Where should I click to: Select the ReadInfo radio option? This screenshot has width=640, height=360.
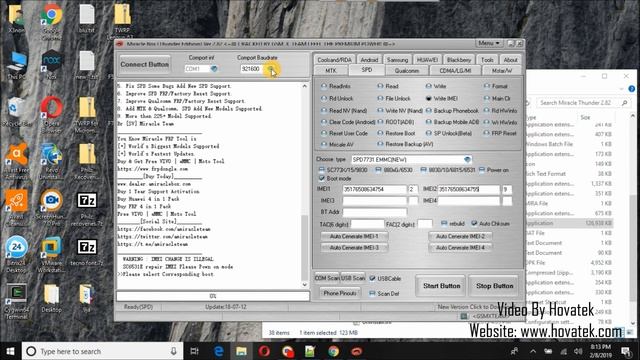336,86
